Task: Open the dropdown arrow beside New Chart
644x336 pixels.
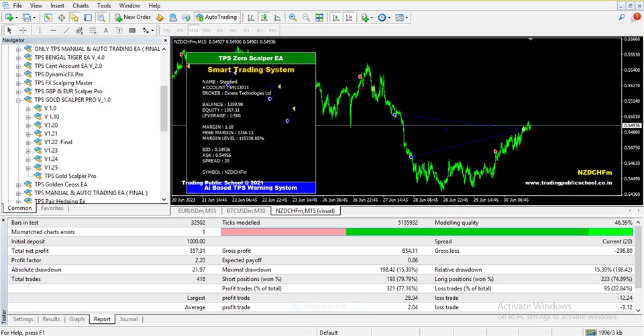Action: [x=16, y=17]
